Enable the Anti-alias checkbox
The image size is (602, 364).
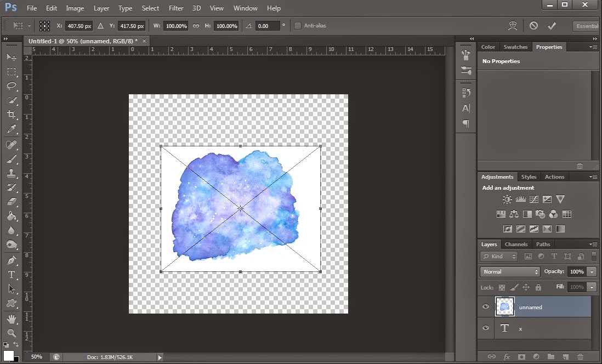(x=298, y=26)
